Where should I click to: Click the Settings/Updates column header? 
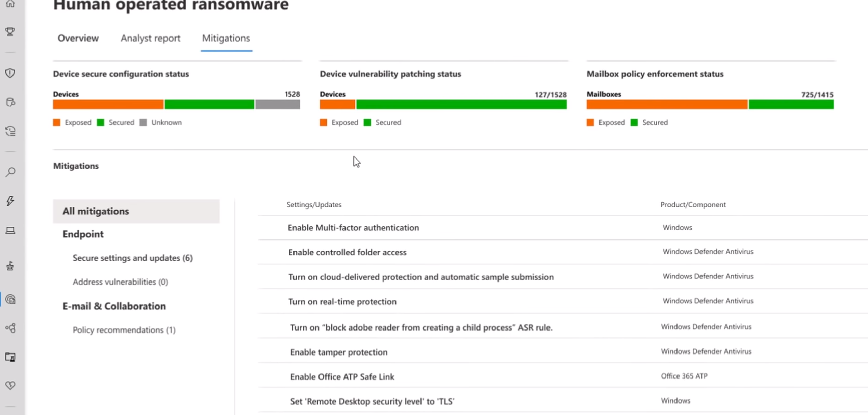point(314,205)
